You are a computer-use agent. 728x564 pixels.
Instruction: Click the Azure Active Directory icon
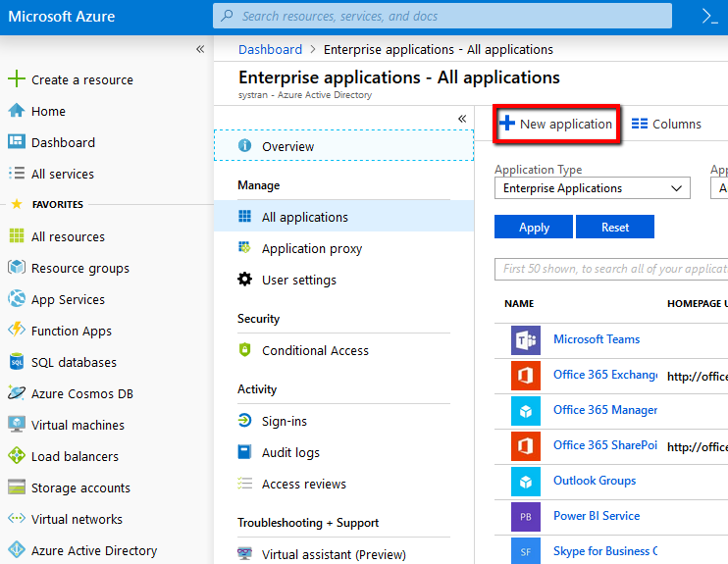click(x=17, y=549)
